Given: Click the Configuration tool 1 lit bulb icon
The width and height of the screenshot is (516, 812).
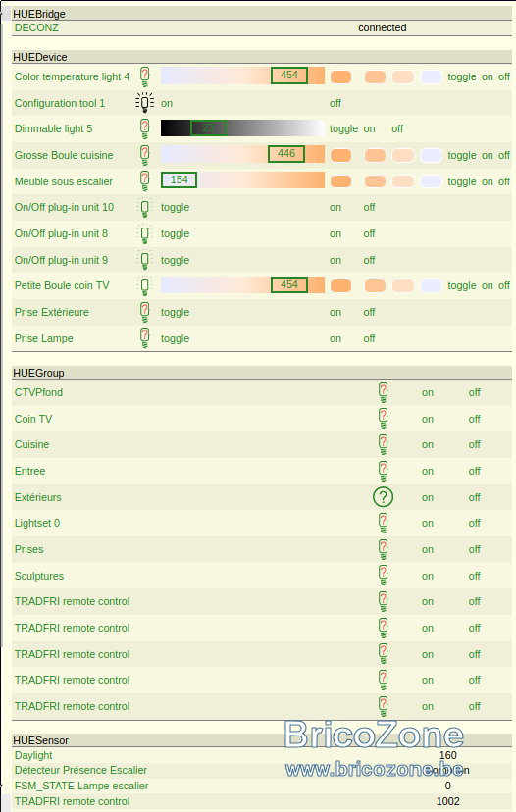Looking at the screenshot, I should pos(145,103).
